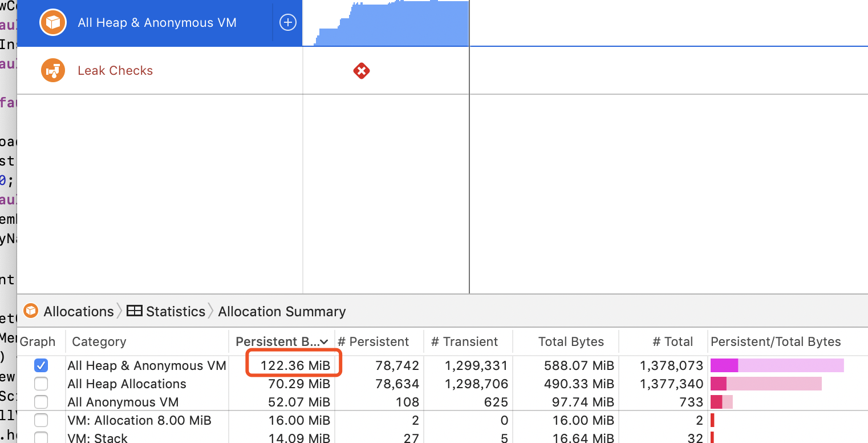Click the Statistics grid icon in breadcrumb
This screenshot has height=443, width=868.
tap(135, 311)
